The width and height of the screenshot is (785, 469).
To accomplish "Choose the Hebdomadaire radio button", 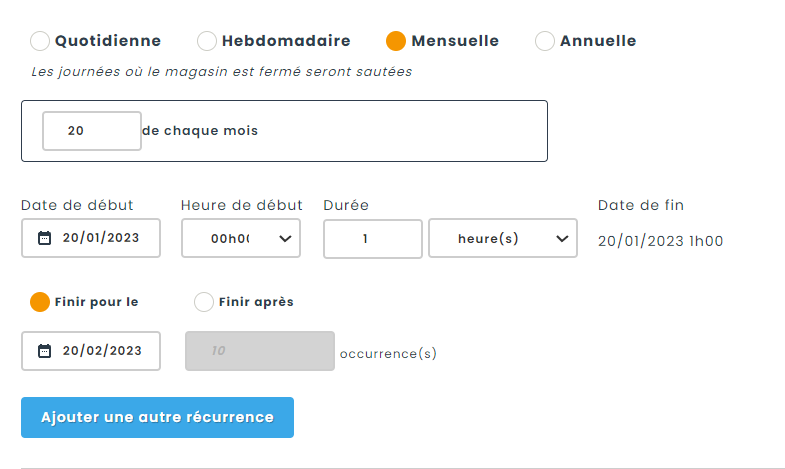I will point(206,41).
